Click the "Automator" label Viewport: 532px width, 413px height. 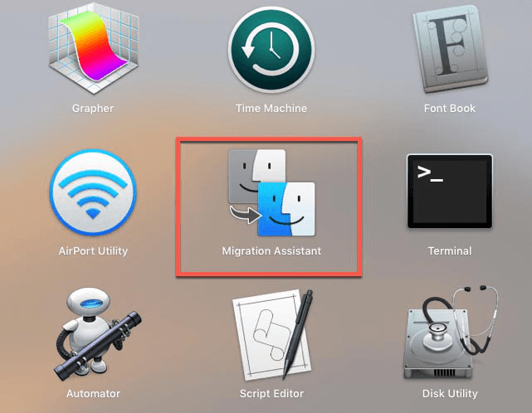click(x=93, y=394)
